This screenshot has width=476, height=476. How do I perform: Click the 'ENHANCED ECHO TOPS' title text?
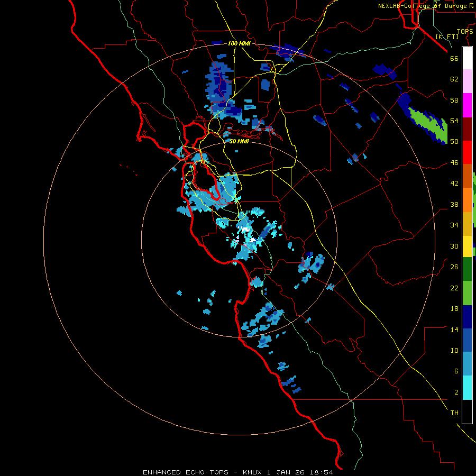tap(185, 472)
